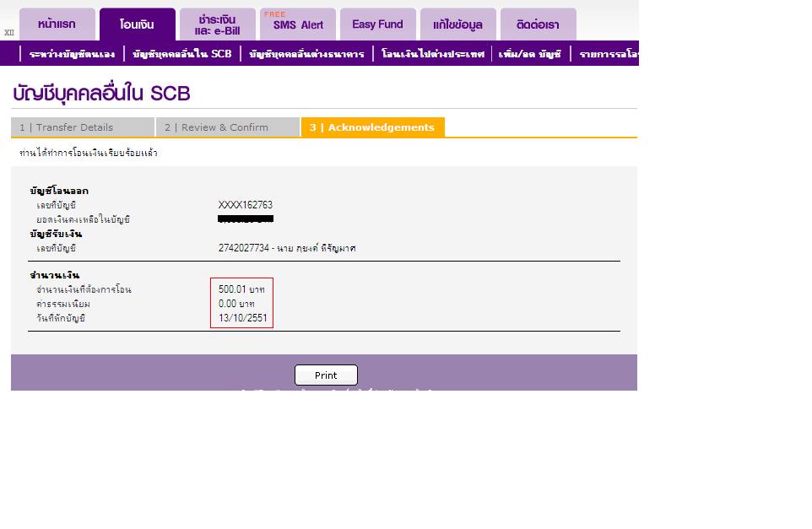The width and height of the screenshot is (812, 529).
Task: Open the ติดต่อเรา contact tab
Action: tap(539, 24)
